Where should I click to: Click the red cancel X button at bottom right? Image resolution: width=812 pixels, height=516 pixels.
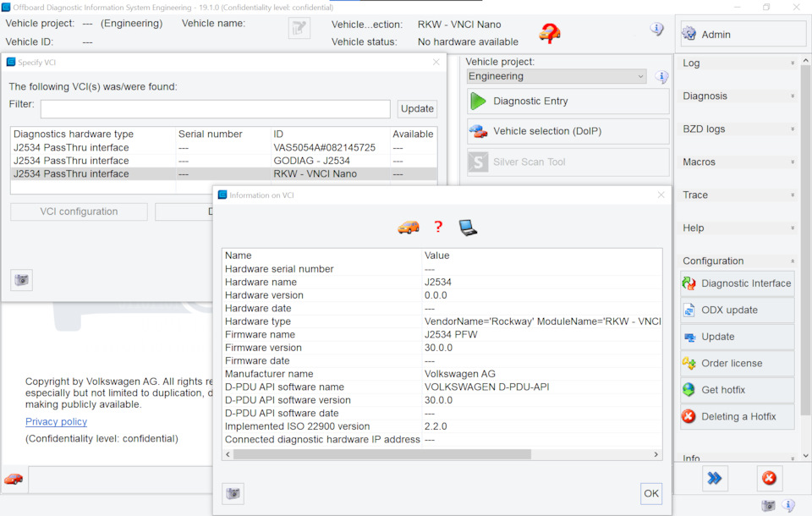pyautogui.click(x=769, y=478)
